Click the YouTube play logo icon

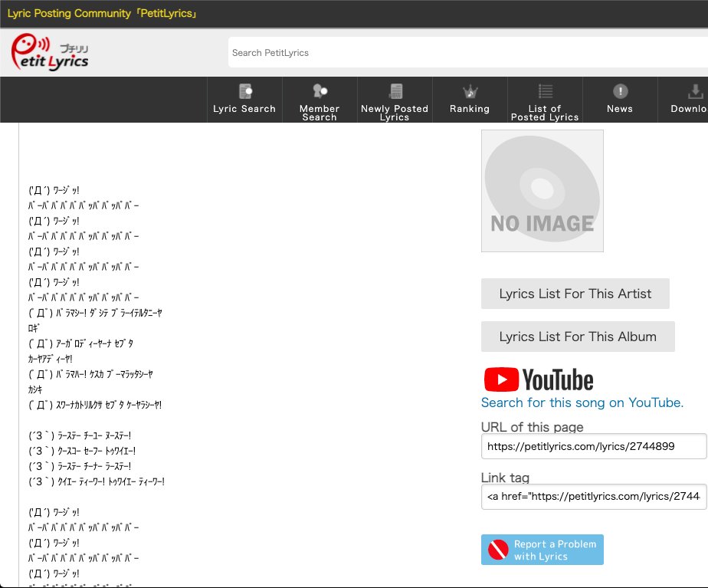click(x=501, y=379)
